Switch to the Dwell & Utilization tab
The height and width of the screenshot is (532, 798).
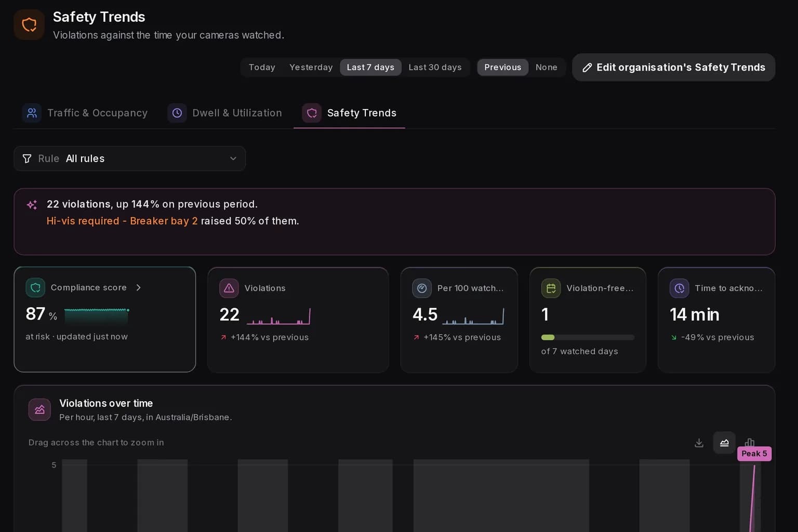(x=225, y=113)
